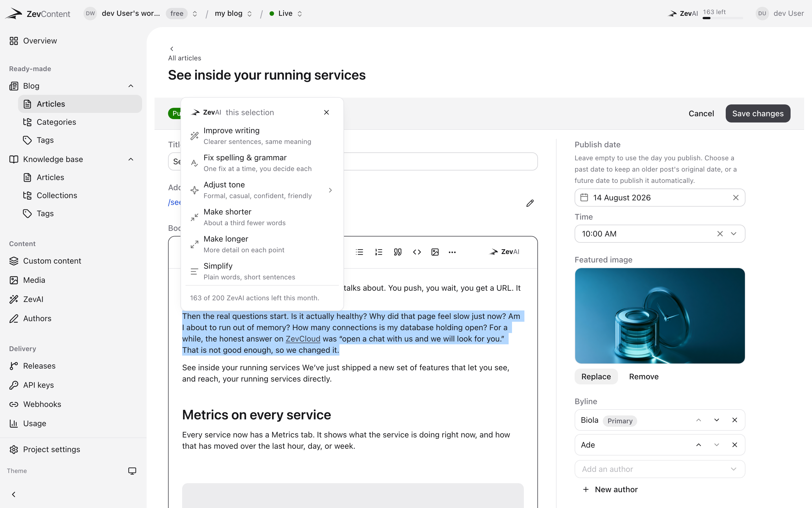Open the ZevCloud link in the body

pyautogui.click(x=303, y=339)
